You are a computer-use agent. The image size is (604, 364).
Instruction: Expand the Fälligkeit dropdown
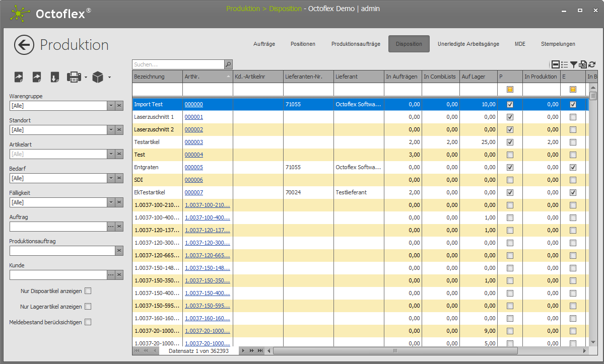(x=111, y=202)
